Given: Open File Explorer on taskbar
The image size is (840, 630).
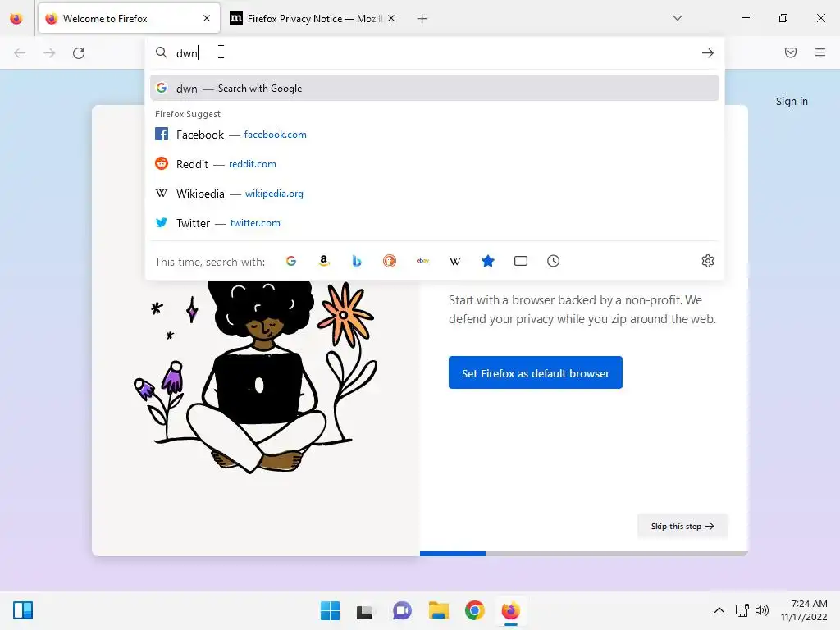Looking at the screenshot, I should [438, 610].
